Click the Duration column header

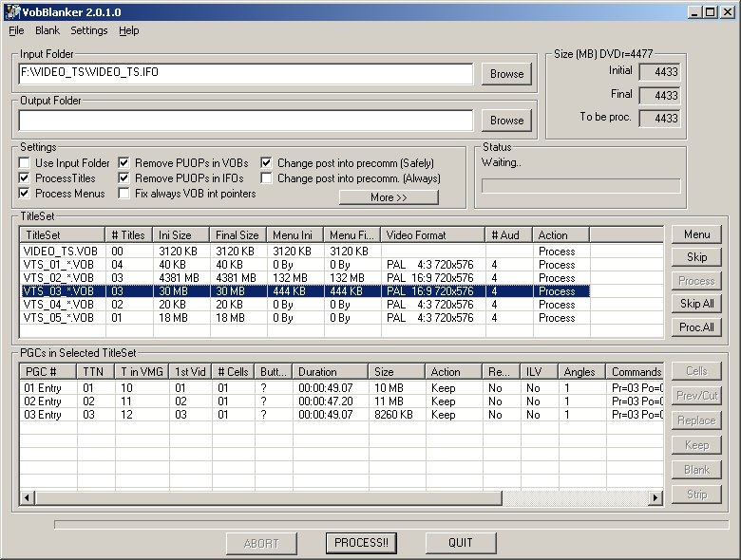point(331,372)
